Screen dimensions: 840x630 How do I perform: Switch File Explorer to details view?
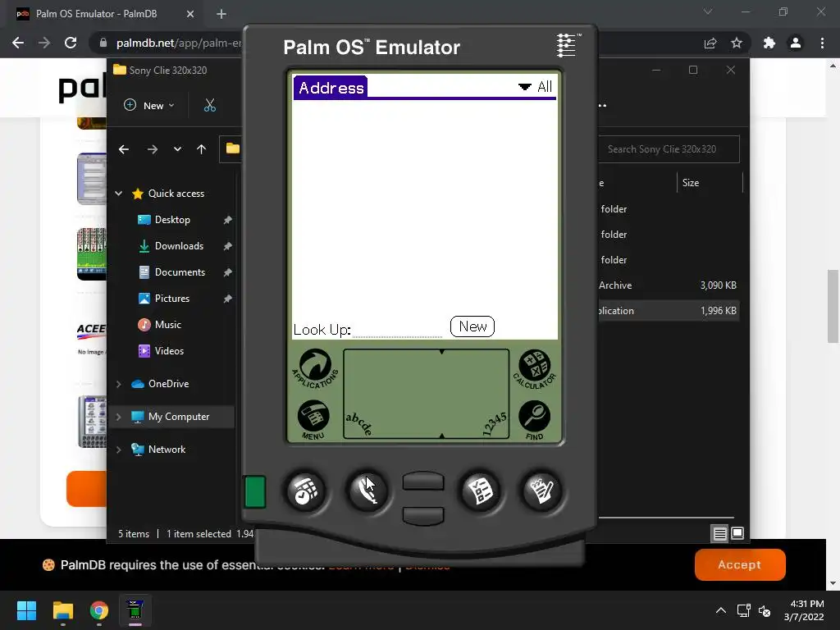719,533
